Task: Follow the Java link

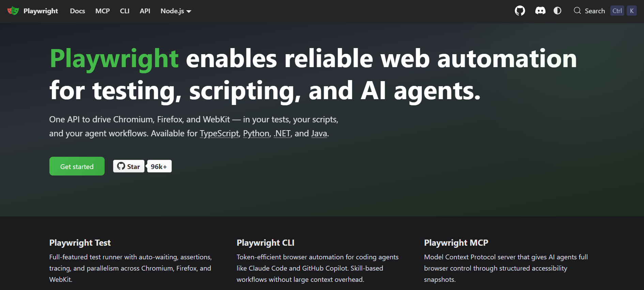Action: [319, 134]
